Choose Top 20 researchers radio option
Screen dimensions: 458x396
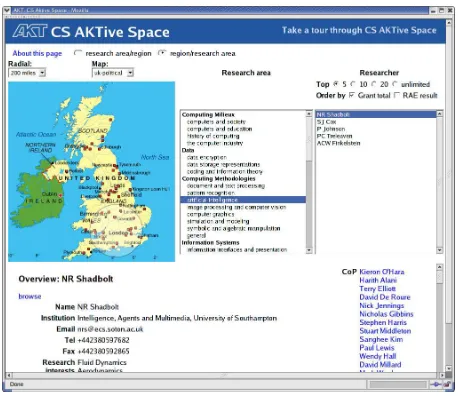374,84
